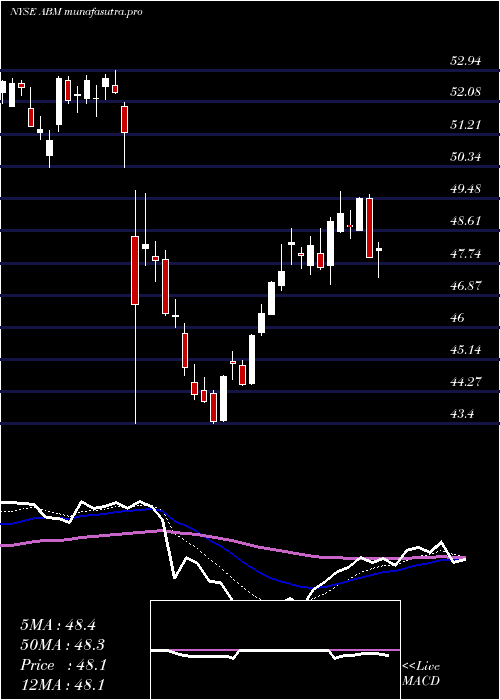Click the 50.34 price axis label
This screenshot has width=500, height=700.
pyautogui.click(x=465, y=157)
